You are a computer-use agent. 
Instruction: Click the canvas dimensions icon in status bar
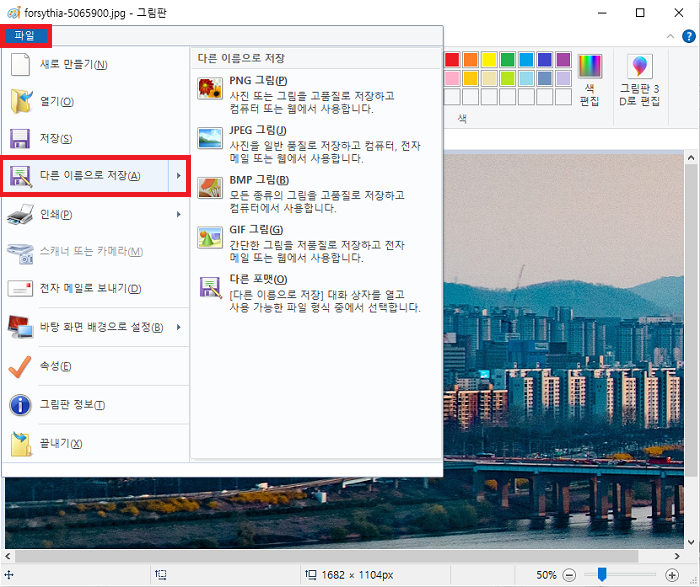pos(311,575)
